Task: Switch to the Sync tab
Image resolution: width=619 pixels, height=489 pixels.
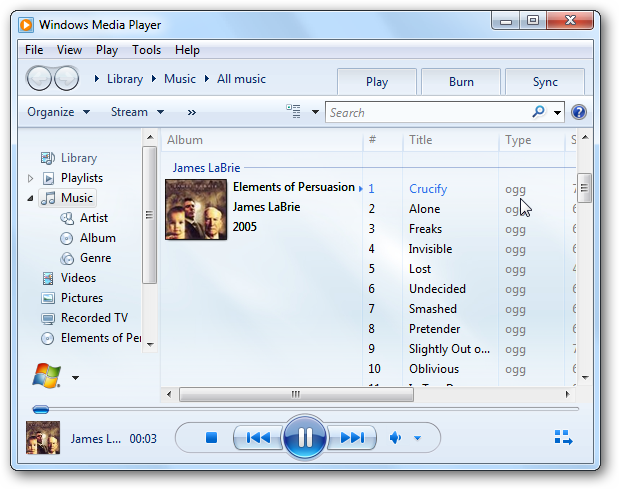Action: pyautogui.click(x=545, y=82)
